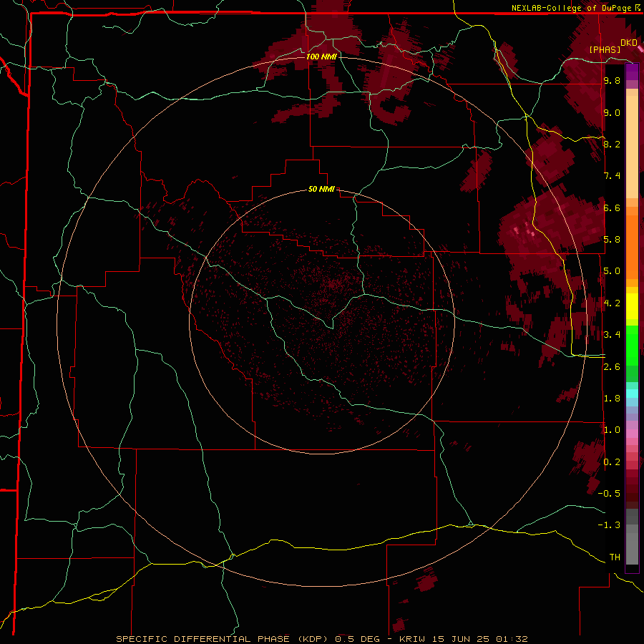This screenshot has height=644, width=644.
Task: Click the 100 NMI range ring label
Action: pos(321,57)
